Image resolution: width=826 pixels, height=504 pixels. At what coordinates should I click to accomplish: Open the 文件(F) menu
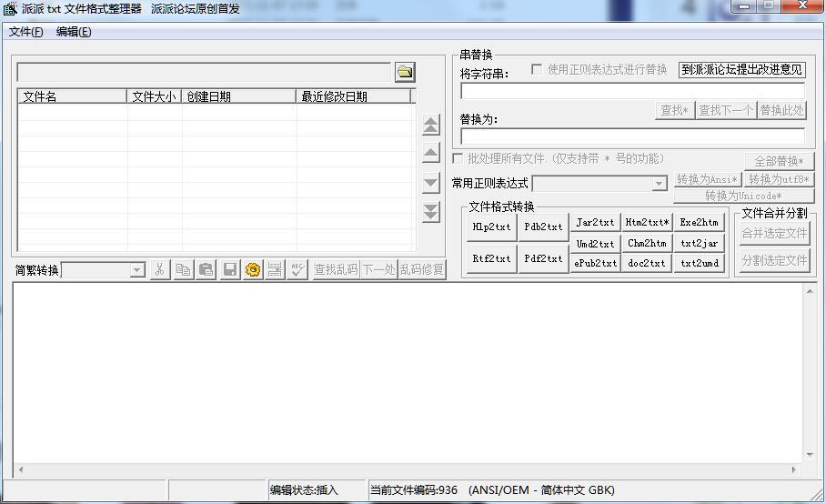click(25, 32)
